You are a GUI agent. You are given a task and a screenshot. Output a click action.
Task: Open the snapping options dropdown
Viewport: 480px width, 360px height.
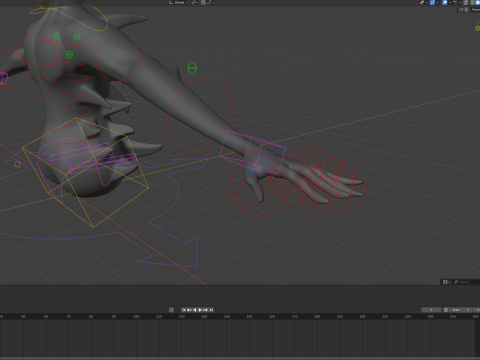pos(210,2)
